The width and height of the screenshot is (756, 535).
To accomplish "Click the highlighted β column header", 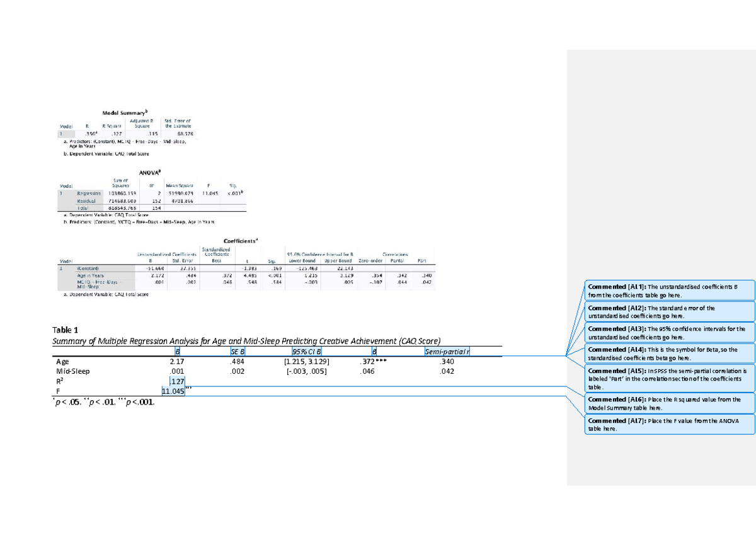I will click(x=374, y=352).
